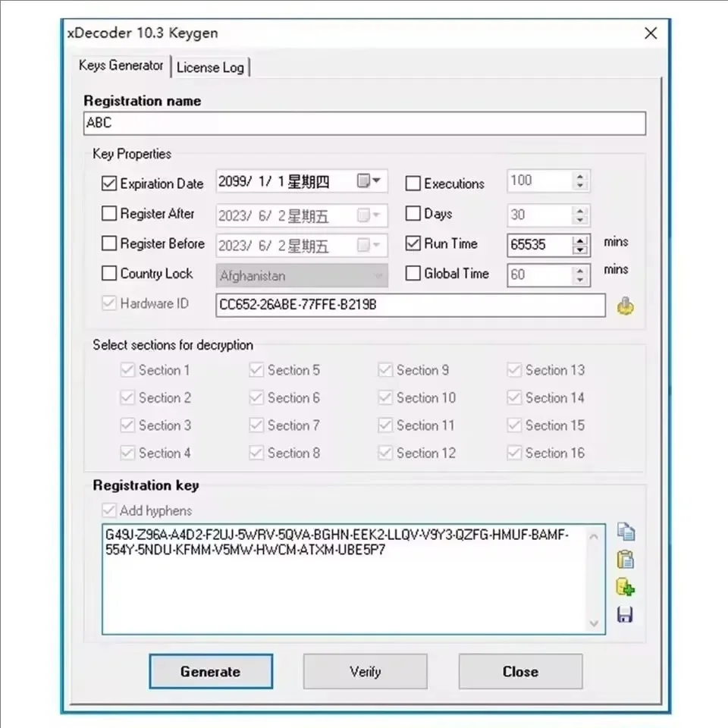Click the Section 16 checkbox

(x=514, y=453)
